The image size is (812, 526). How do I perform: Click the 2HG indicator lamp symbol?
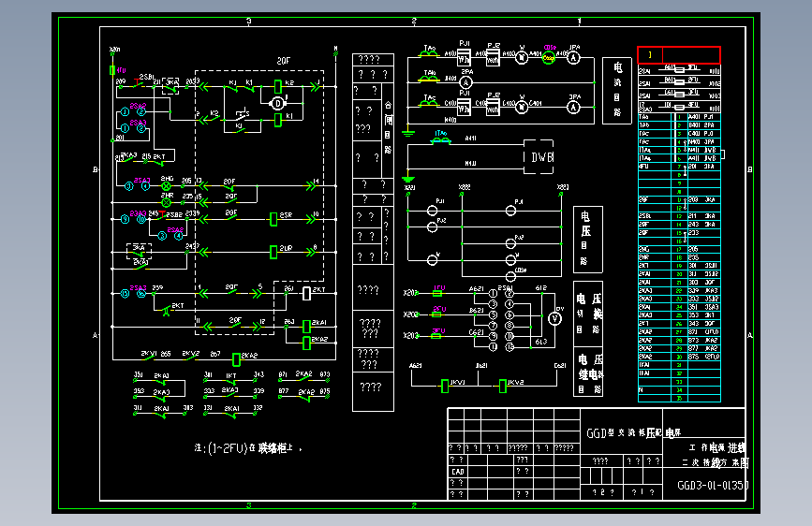point(166,186)
